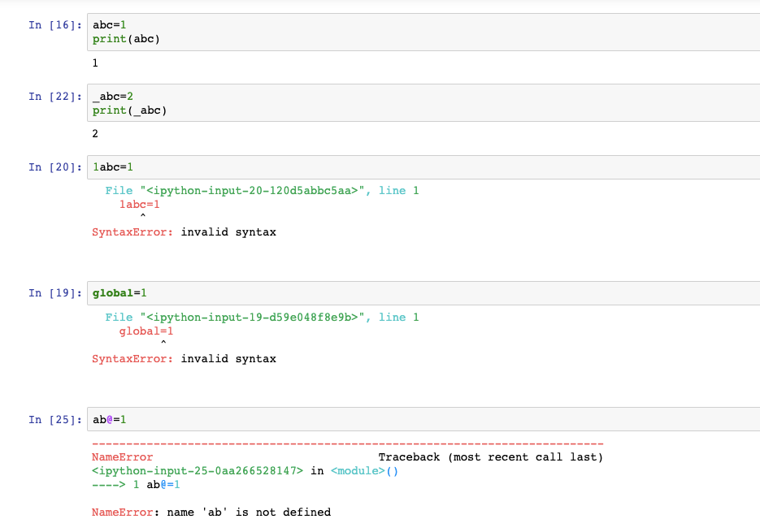Select the NameError traceback heading

[x=120, y=456]
